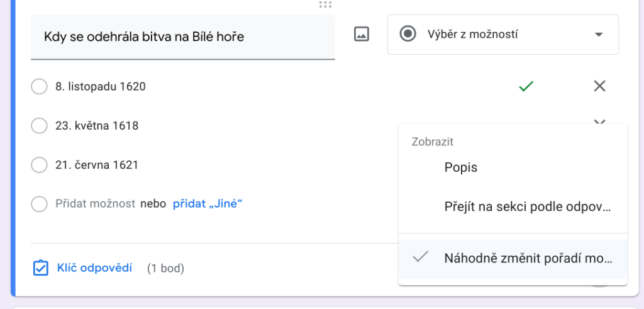The width and height of the screenshot is (644, 309).
Task: Remove the "8. listopadu 1620" option
Action: 599,86
